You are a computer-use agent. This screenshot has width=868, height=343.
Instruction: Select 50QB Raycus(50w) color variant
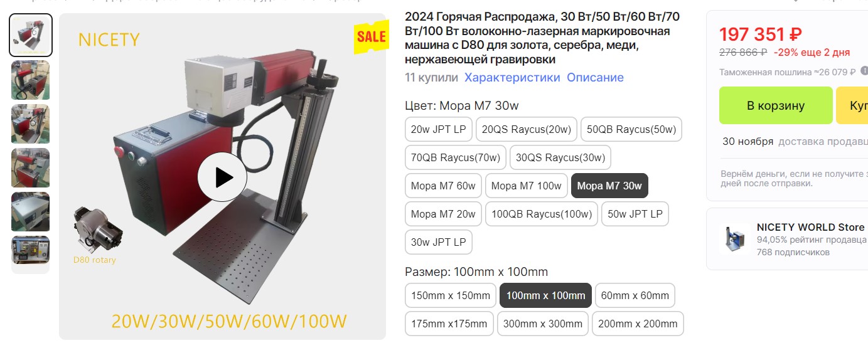point(631,129)
